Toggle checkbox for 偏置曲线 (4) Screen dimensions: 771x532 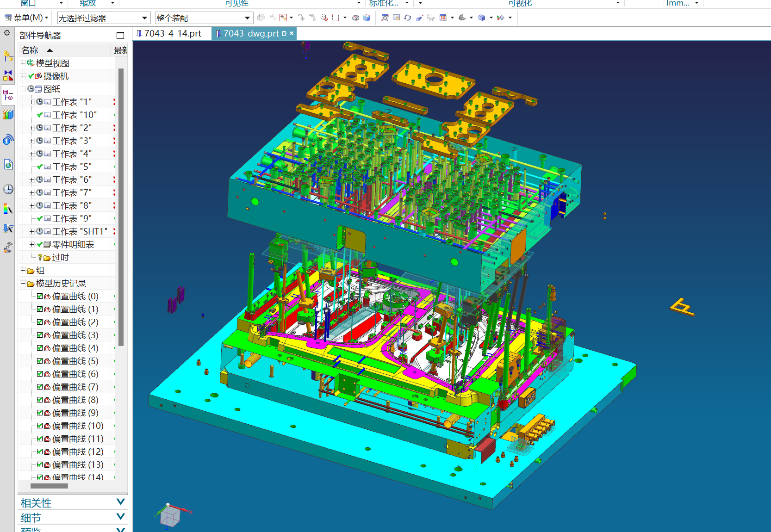[x=40, y=348]
